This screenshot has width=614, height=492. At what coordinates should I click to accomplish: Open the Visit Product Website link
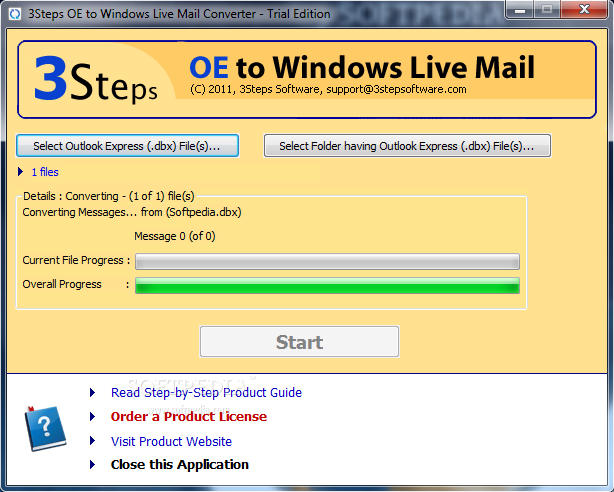pos(171,441)
